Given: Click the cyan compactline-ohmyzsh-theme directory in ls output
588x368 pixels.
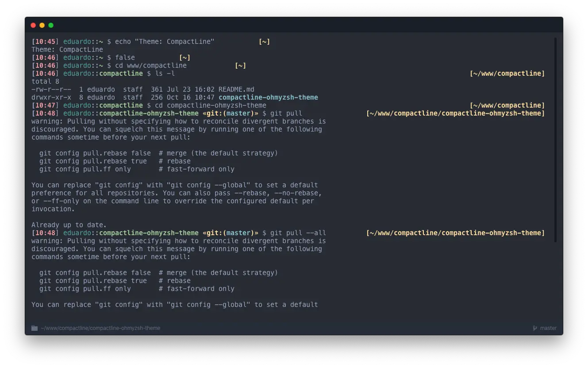Looking at the screenshot, I should coord(268,97).
